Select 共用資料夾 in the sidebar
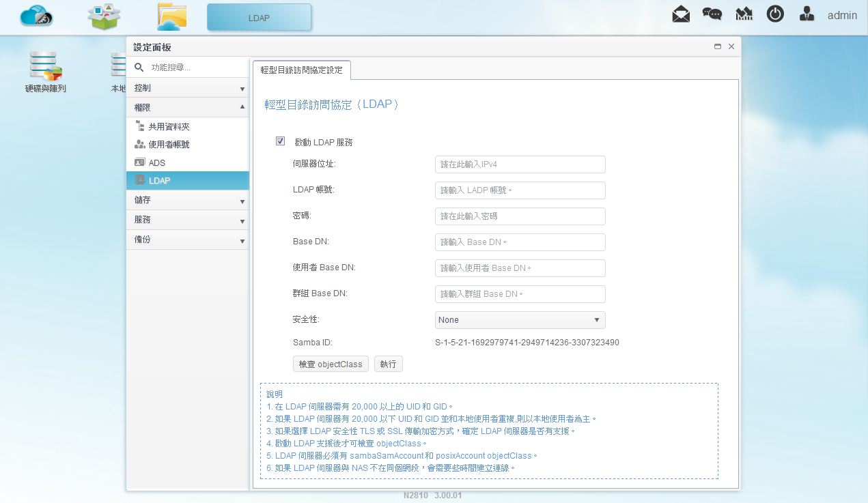 point(188,126)
